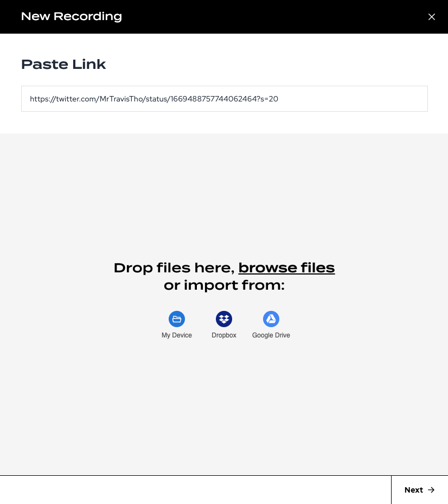This screenshot has width=448, height=504.
Task: Click the "or import from:" text
Action: pos(225,285)
